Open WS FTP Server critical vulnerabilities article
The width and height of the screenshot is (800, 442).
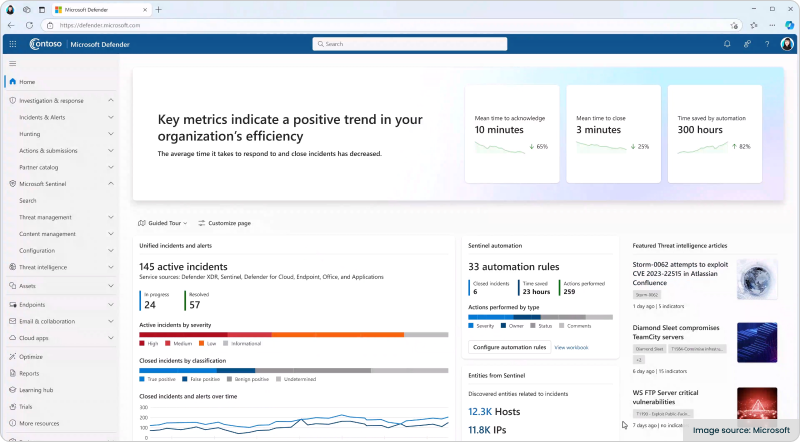click(665, 397)
